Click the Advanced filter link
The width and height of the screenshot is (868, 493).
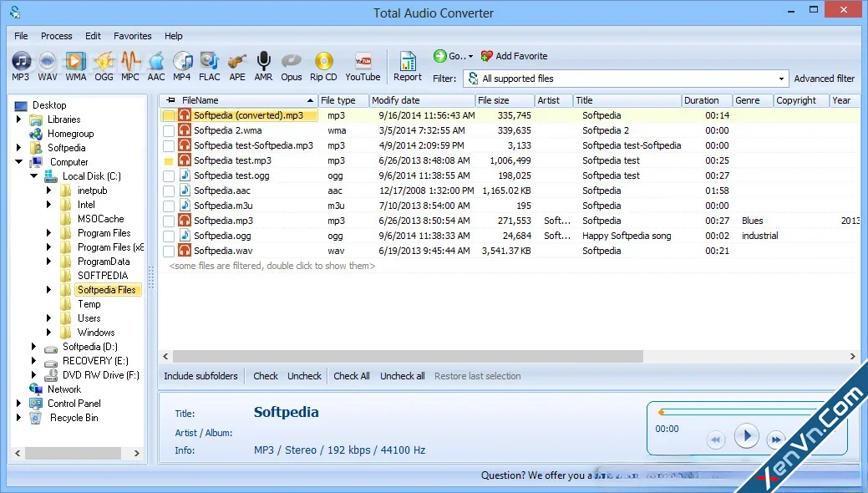825,79
